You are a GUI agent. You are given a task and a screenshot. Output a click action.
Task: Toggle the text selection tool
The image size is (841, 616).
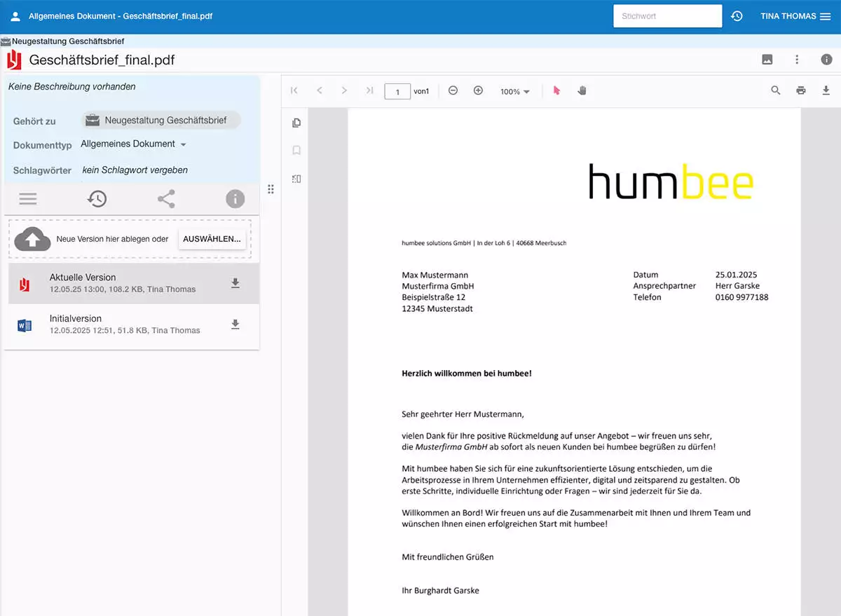557,90
